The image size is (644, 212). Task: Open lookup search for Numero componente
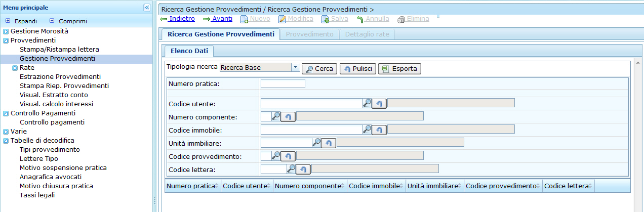(x=276, y=116)
